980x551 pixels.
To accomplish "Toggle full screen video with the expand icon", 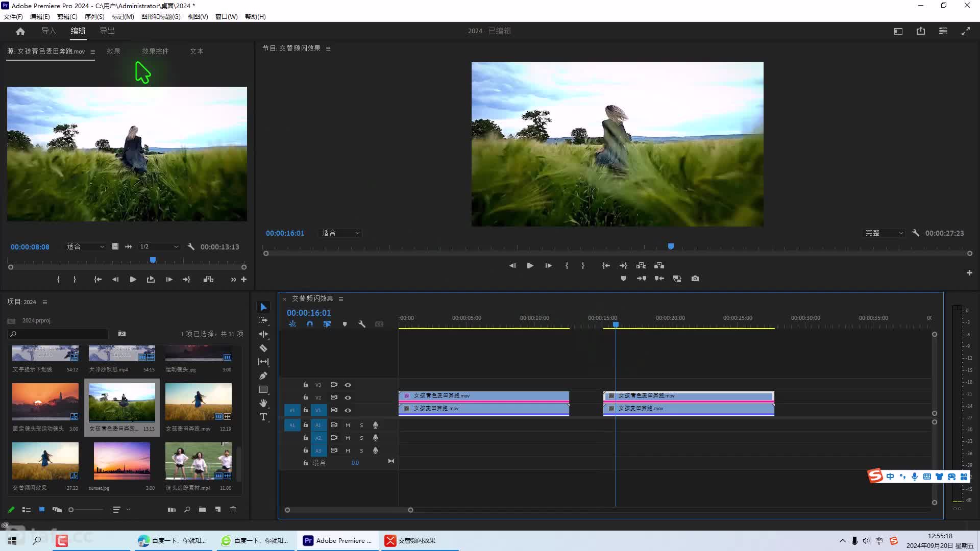I will click(x=966, y=31).
